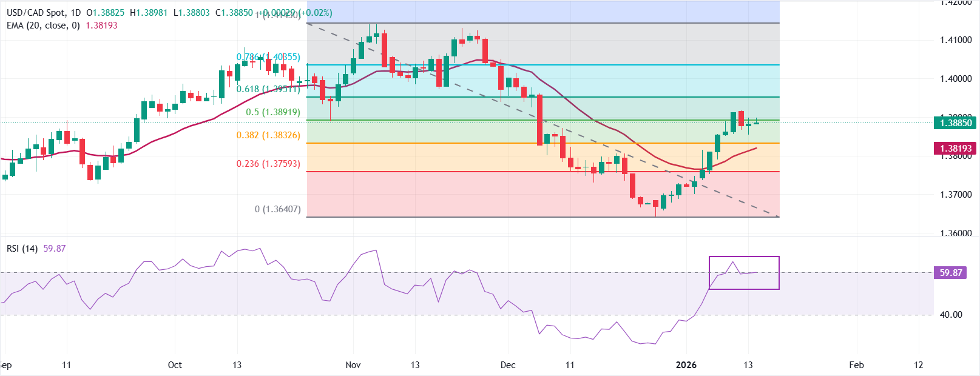Select the 0.382 (1.38326) Fibonacci label
Viewport: 980px width, 376px height.
[x=268, y=135]
